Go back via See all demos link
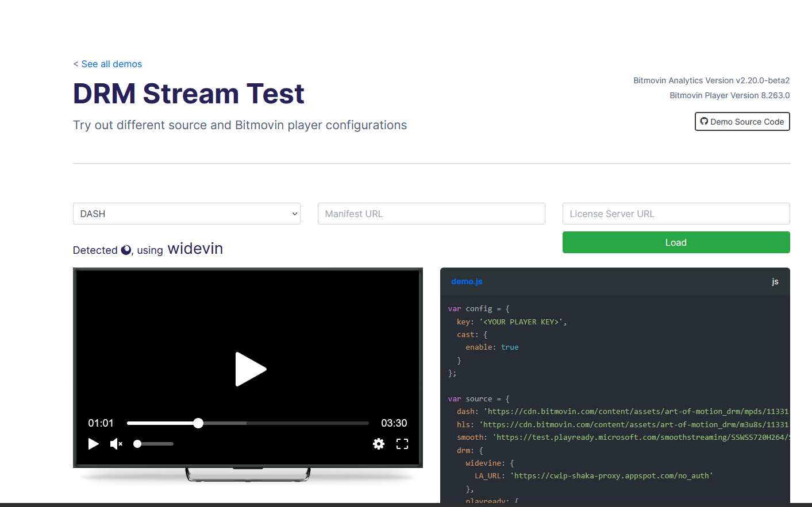 111,64
